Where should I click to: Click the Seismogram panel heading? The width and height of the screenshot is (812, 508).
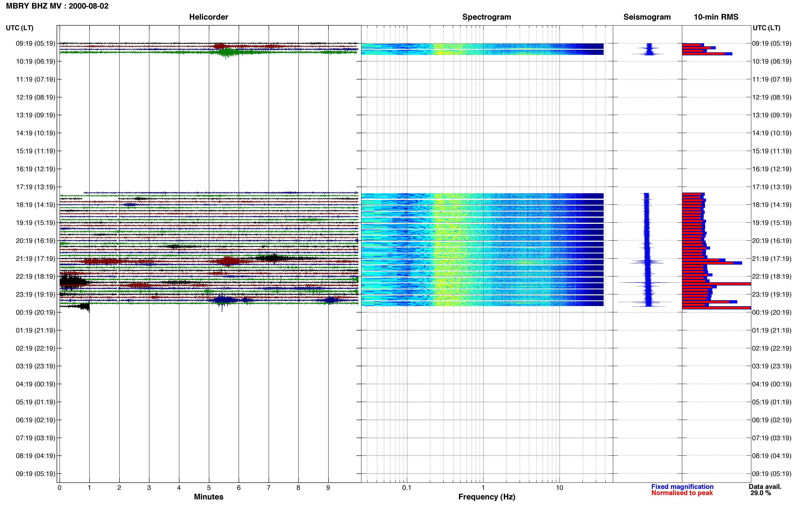(x=647, y=17)
